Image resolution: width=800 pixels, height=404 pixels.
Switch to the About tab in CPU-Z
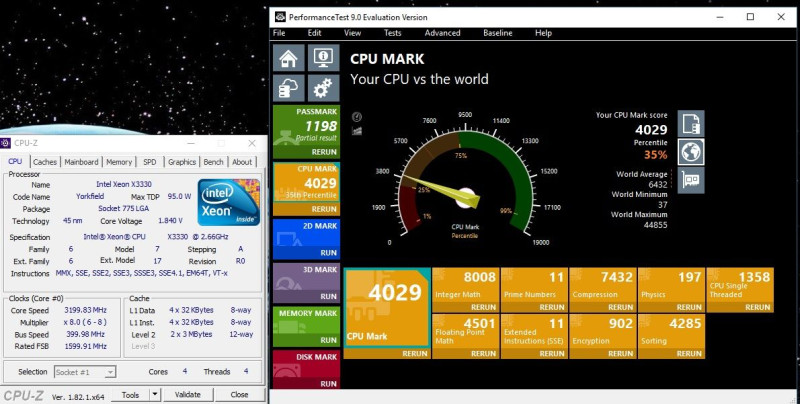pyautogui.click(x=242, y=162)
